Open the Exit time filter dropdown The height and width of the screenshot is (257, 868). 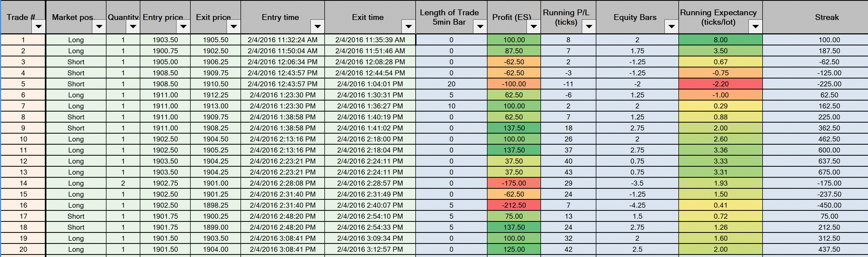[408, 26]
